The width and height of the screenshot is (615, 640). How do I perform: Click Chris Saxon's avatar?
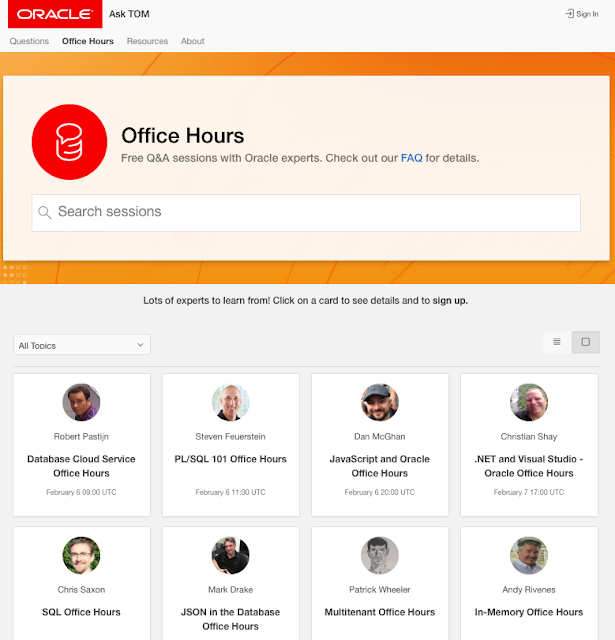pyautogui.click(x=81, y=555)
